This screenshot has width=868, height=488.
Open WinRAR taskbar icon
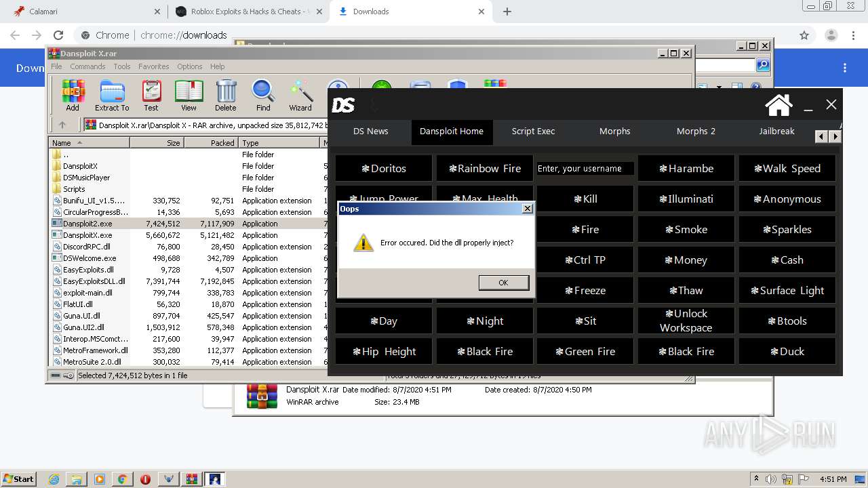coord(191,479)
